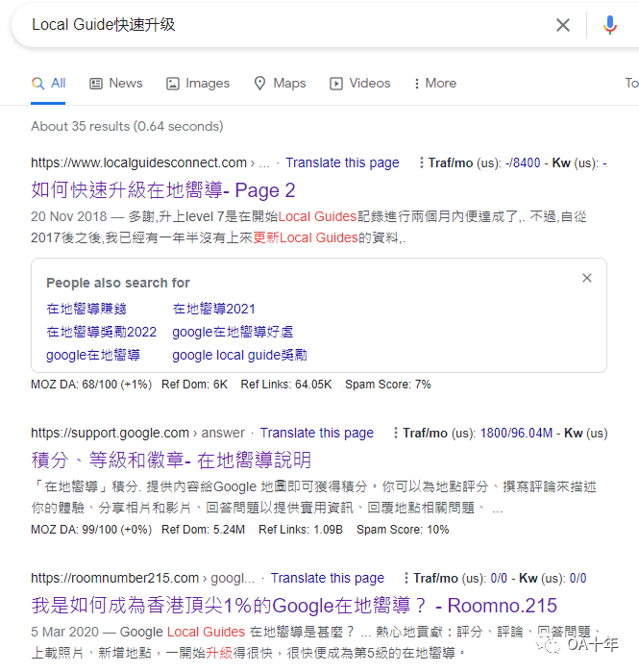The height and width of the screenshot is (672, 639).
Task: Switch to the Videos tab
Action: coord(359,83)
